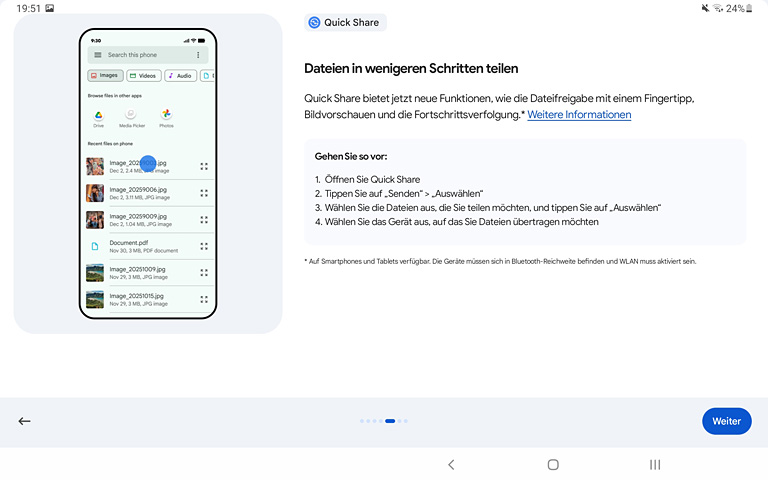Tap the Quick Share logo chip
The height and width of the screenshot is (480, 768).
pos(345,22)
